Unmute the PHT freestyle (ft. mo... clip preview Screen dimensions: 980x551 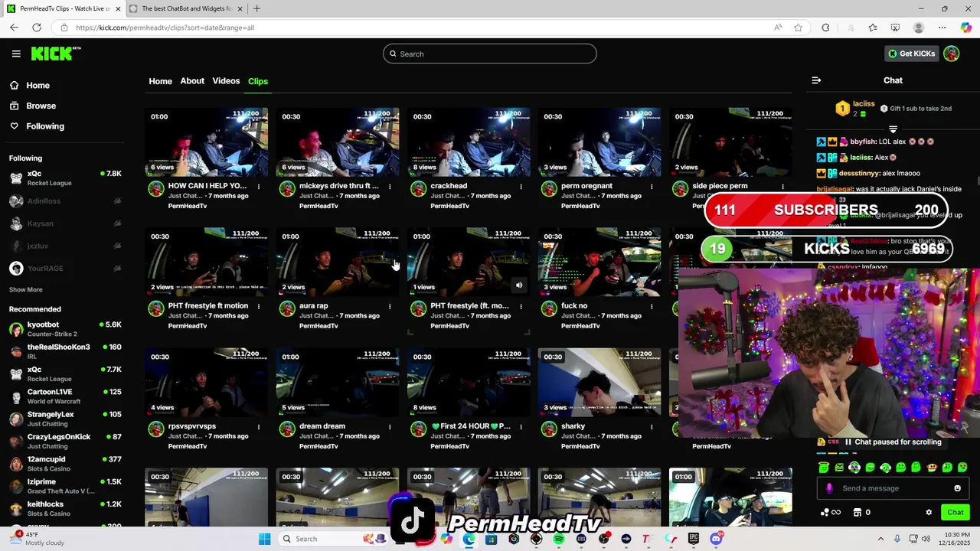(x=518, y=285)
